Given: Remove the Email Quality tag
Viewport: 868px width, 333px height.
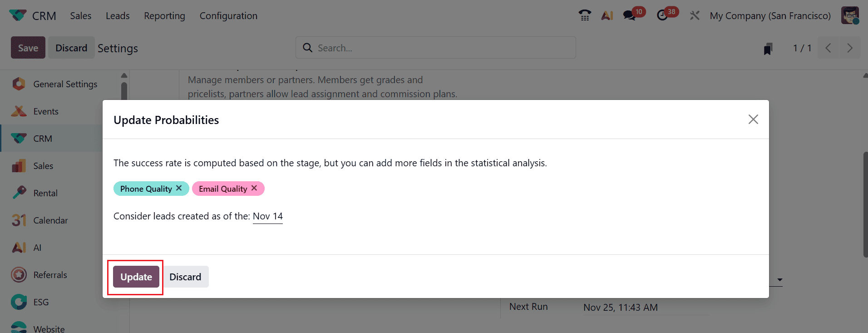Looking at the screenshot, I should click(254, 188).
